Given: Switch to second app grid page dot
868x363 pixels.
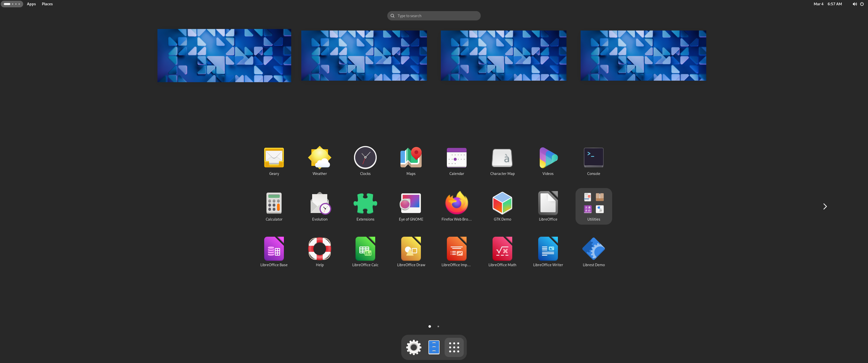Looking at the screenshot, I should coord(438,326).
